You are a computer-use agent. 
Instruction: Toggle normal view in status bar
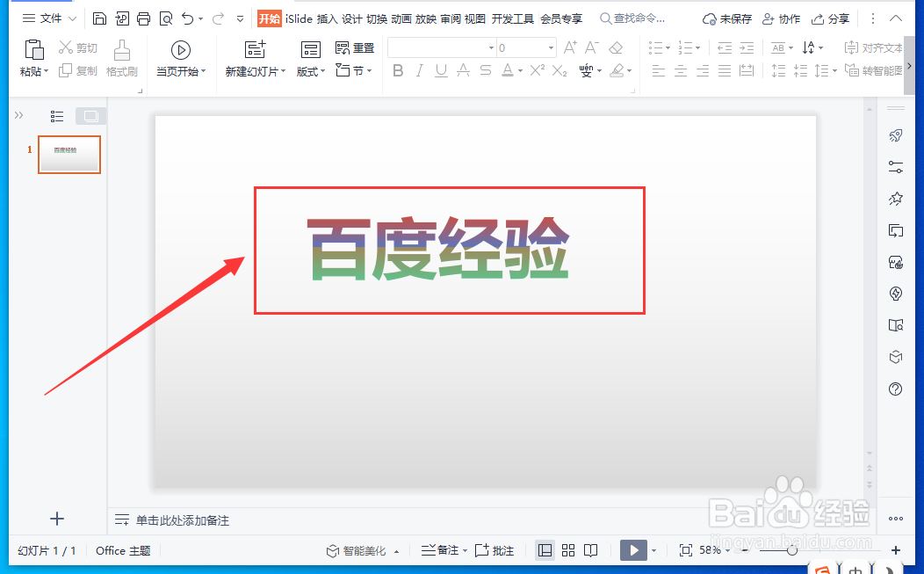click(545, 550)
